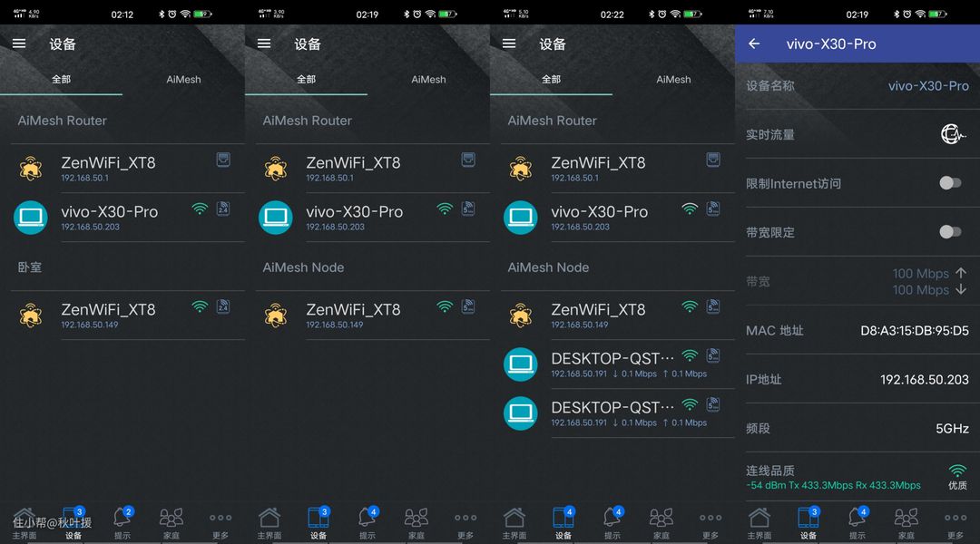Tap 5GHz band icon of second DESKTOP-QST device
Image resolution: width=980 pixels, height=544 pixels.
click(713, 404)
